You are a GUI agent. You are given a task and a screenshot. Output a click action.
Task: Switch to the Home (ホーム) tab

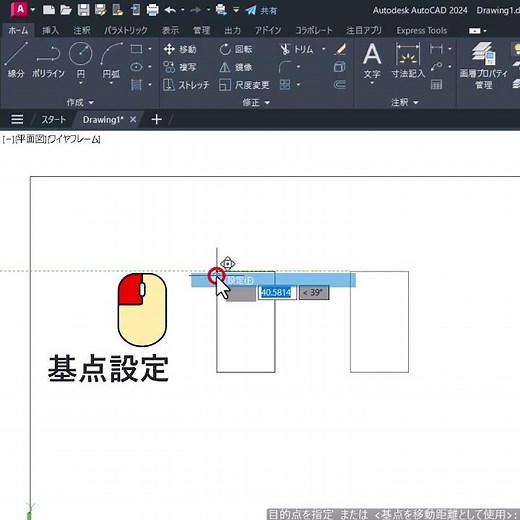click(x=18, y=31)
